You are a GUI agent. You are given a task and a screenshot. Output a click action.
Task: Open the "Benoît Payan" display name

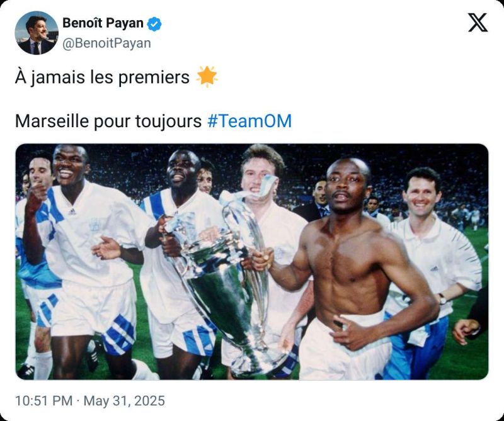pyautogui.click(x=103, y=23)
